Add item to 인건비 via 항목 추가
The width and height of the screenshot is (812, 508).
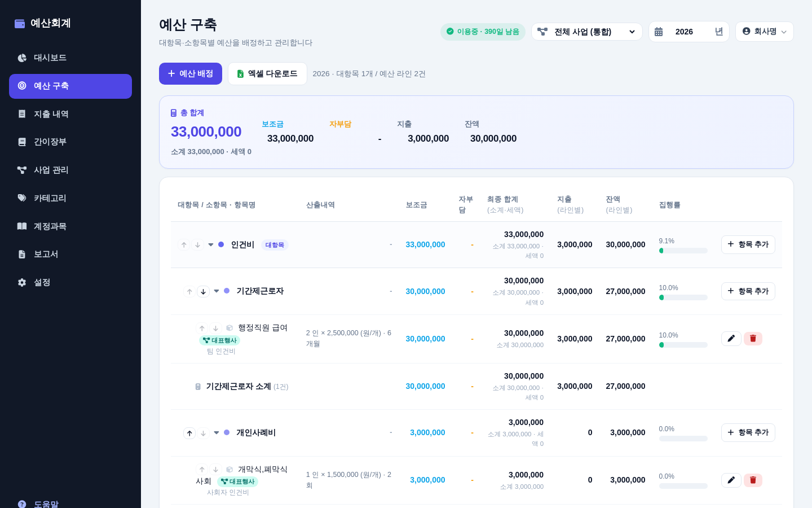point(748,244)
